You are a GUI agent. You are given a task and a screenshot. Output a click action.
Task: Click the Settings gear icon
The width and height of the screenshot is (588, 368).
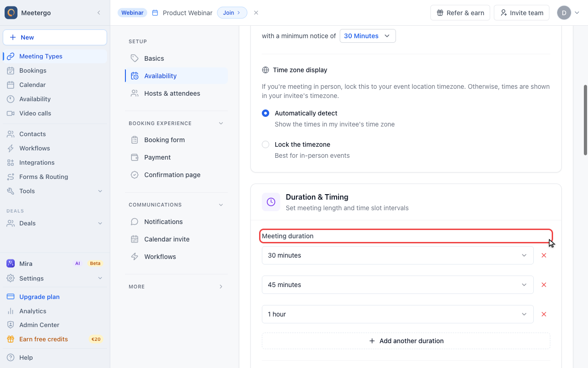pyautogui.click(x=11, y=278)
